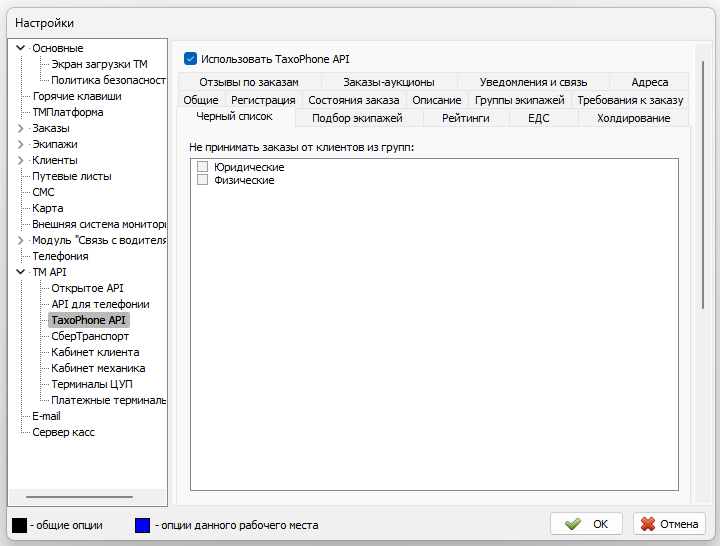Select ТМПлатформа in the tree
Image resolution: width=720 pixels, height=546 pixels.
pos(68,113)
